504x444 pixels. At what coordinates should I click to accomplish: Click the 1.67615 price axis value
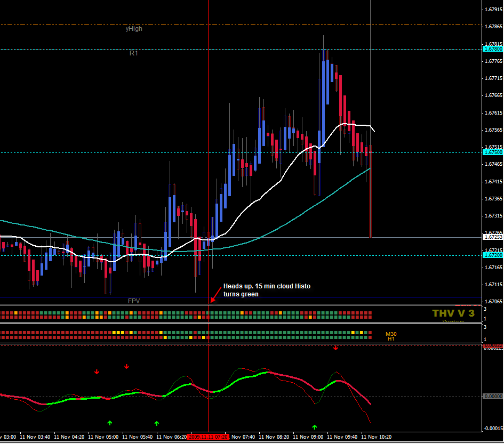click(x=493, y=113)
